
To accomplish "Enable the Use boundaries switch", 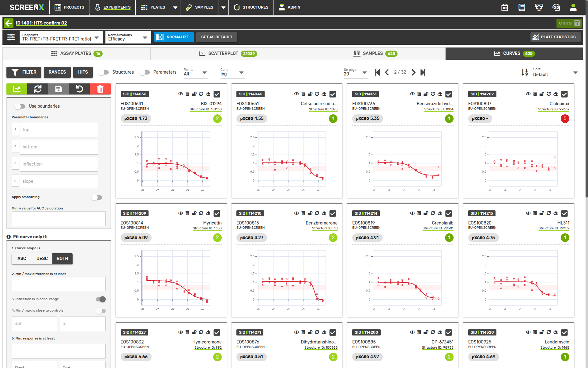I will pos(20,106).
